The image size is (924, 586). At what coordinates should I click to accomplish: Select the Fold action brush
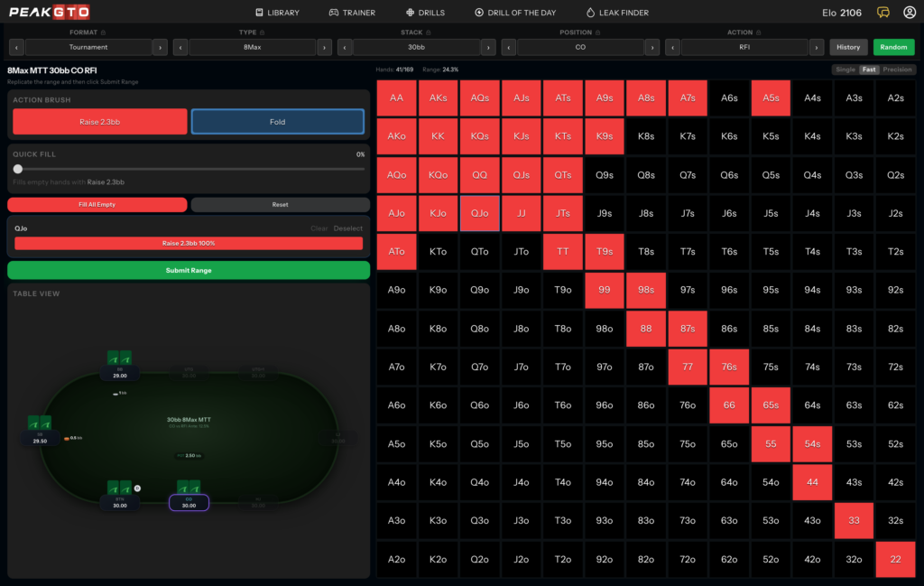tap(278, 122)
